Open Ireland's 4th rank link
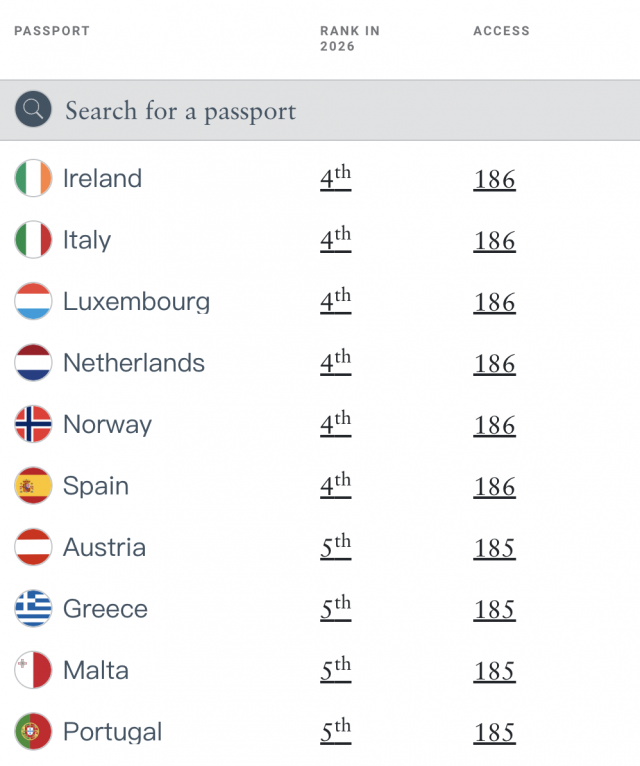 click(x=336, y=178)
